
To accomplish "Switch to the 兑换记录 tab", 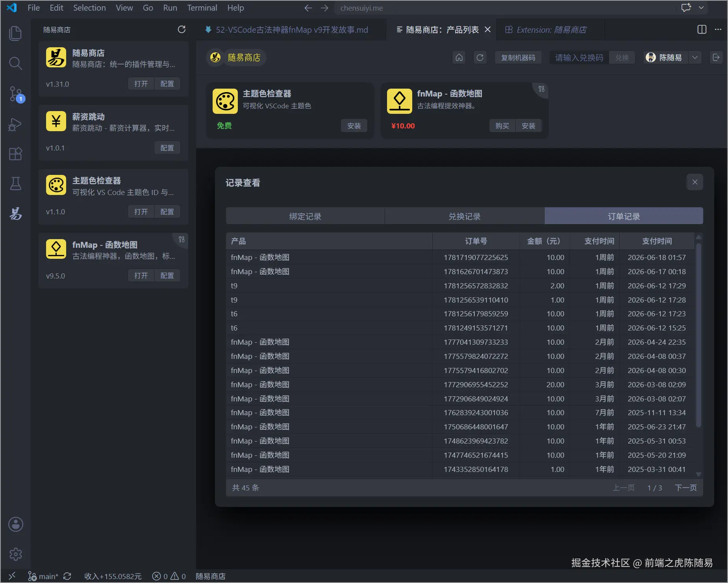I will 465,216.
